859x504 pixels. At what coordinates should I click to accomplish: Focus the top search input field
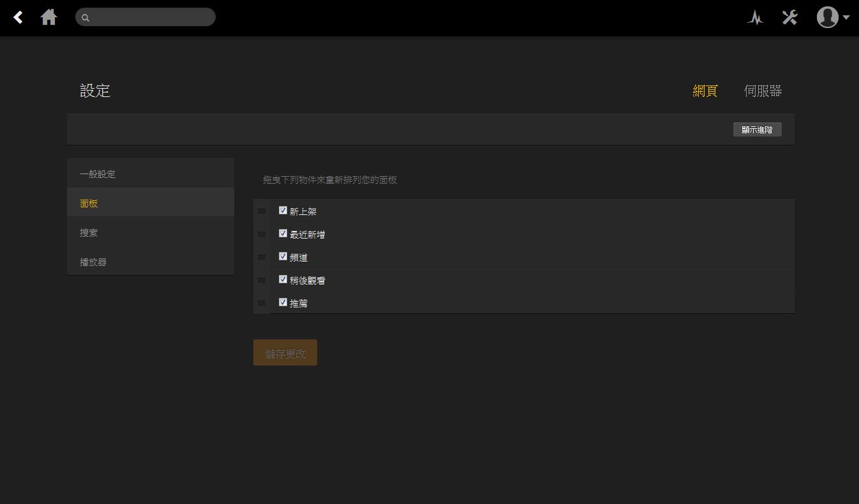tap(146, 17)
